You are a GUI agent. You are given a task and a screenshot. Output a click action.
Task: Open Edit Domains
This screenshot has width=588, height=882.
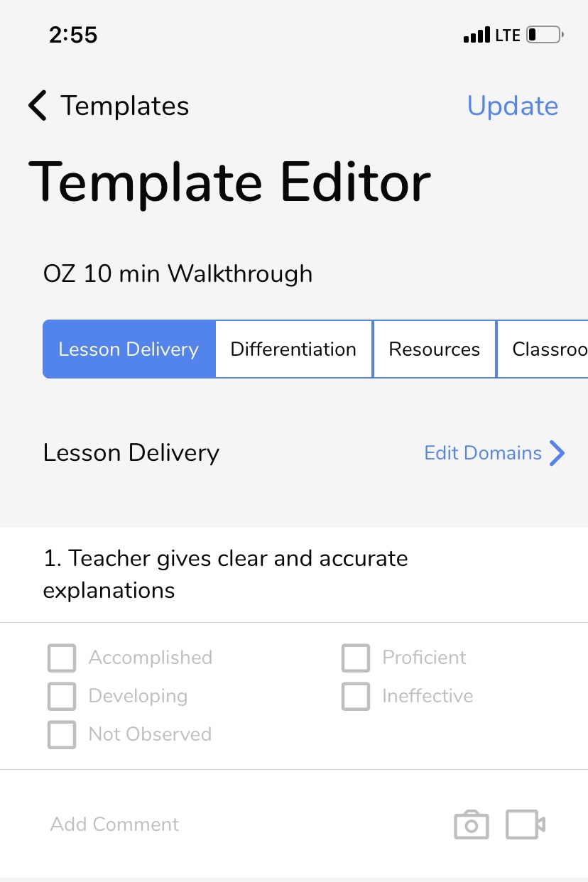tap(482, 453)
